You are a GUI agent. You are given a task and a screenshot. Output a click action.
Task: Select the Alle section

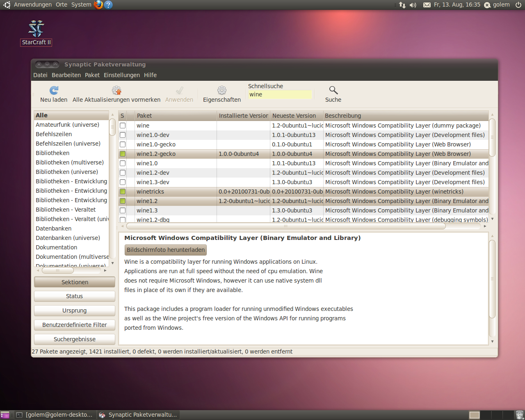pos(71,115)
